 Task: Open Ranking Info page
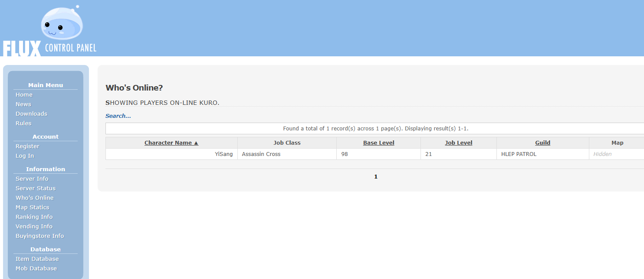34,217
